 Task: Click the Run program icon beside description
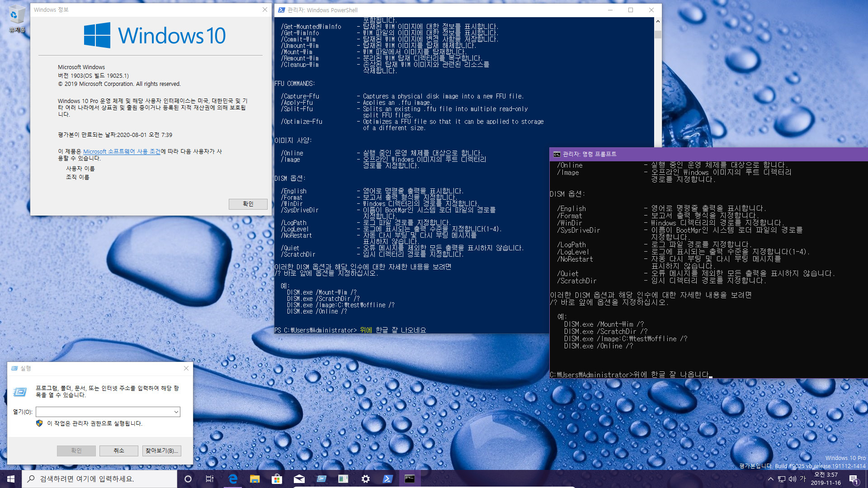[x=20, y=392]
